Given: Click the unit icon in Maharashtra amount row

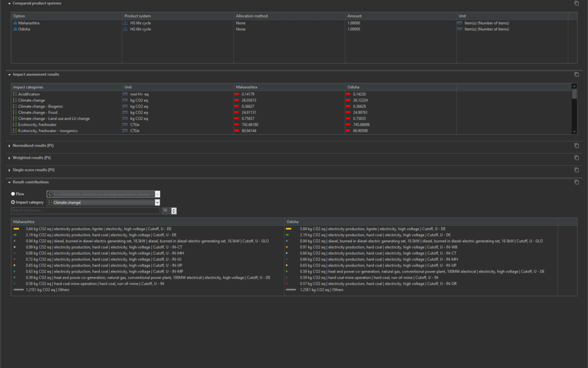Looking at the screenshot, I should tap(460, 23).
